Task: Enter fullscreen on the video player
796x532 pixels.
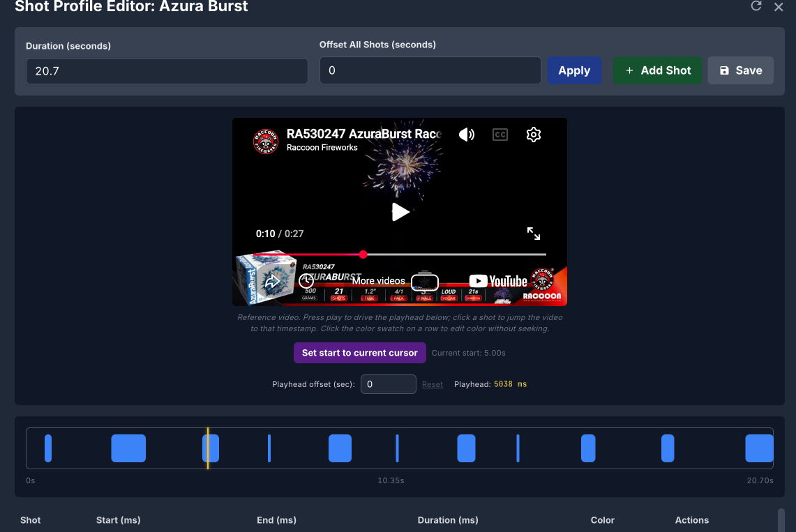Action: click(534, 234)
